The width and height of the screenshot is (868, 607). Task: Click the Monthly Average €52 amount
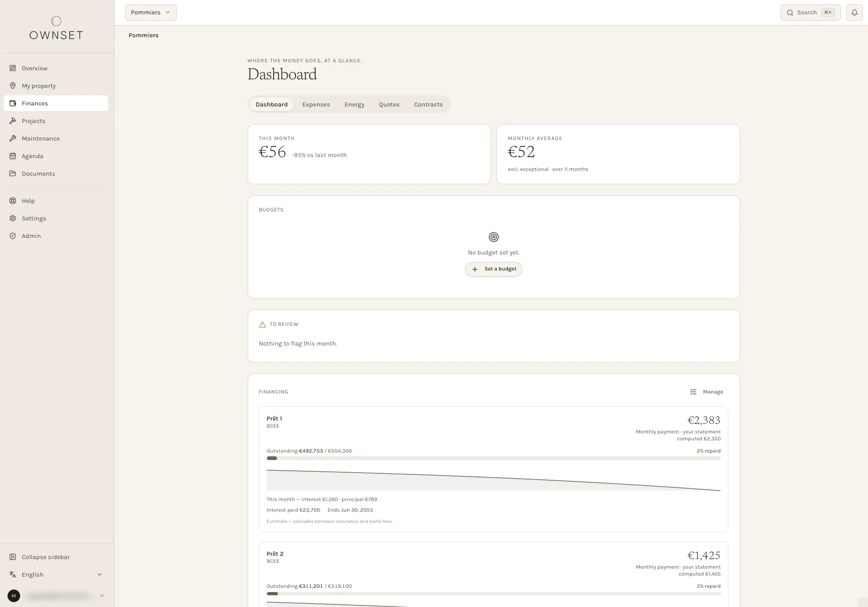point(521,152)
